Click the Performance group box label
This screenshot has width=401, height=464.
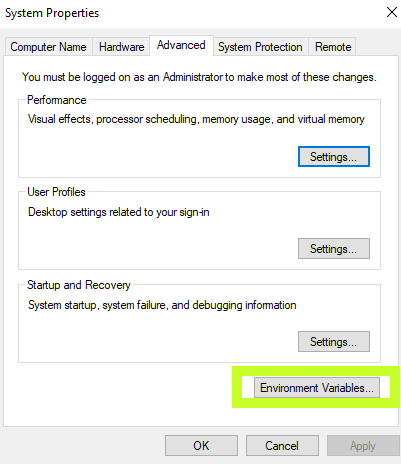pyautogui.click(x=57, y=100)
